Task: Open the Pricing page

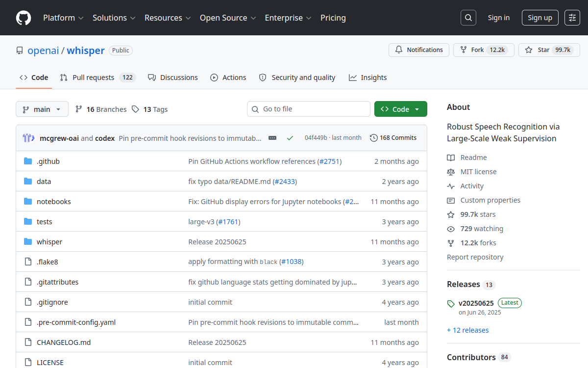Action: pyautogui.click(x=333, y=18)
